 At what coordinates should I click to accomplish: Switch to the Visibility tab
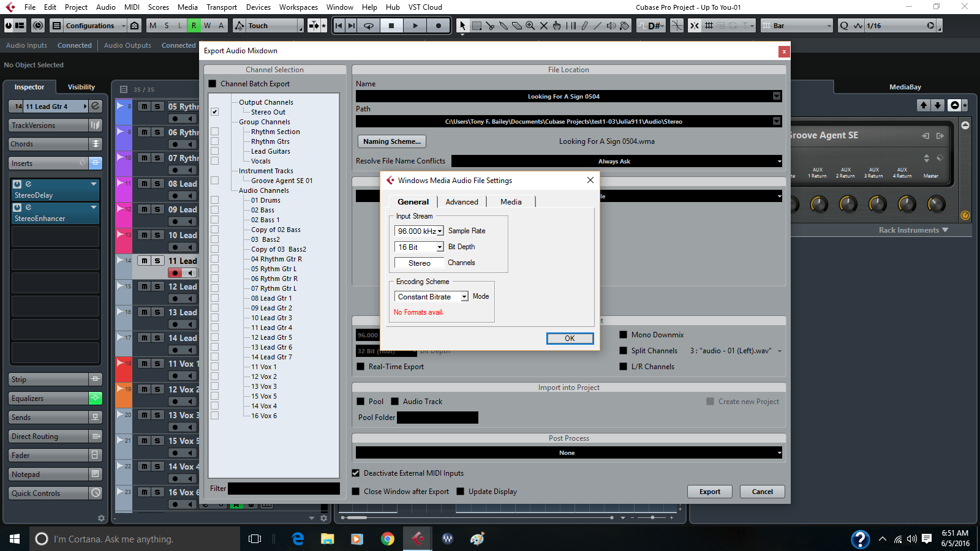(81, 87)
